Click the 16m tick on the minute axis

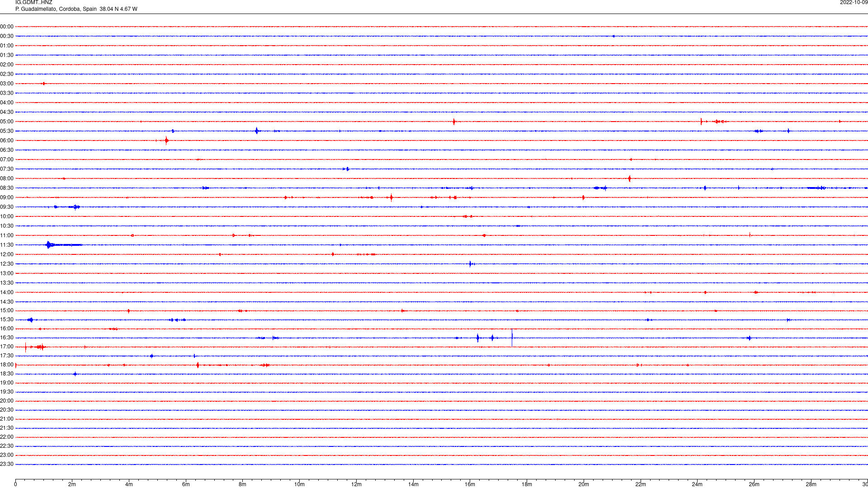click(x=470, y=484)
